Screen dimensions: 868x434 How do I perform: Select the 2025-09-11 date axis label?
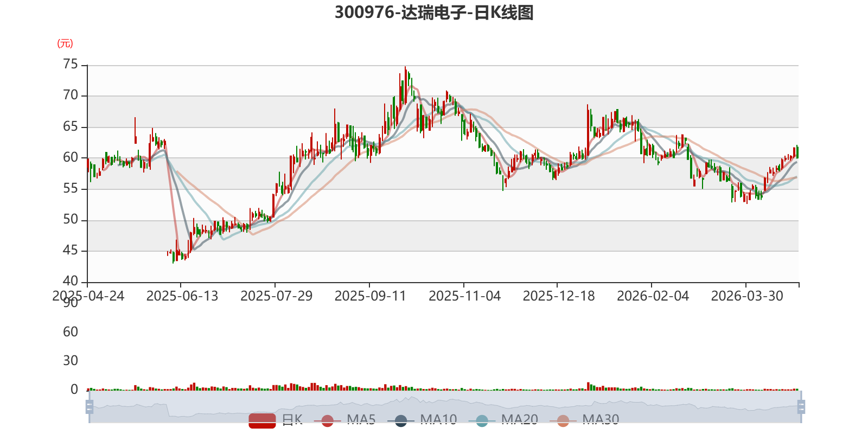point(371,296)
